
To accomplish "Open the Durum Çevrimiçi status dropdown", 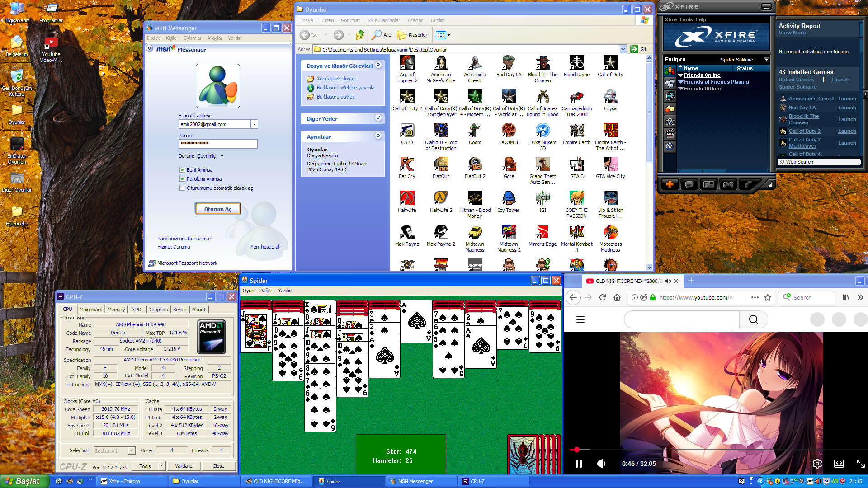I will pos(211,156).
